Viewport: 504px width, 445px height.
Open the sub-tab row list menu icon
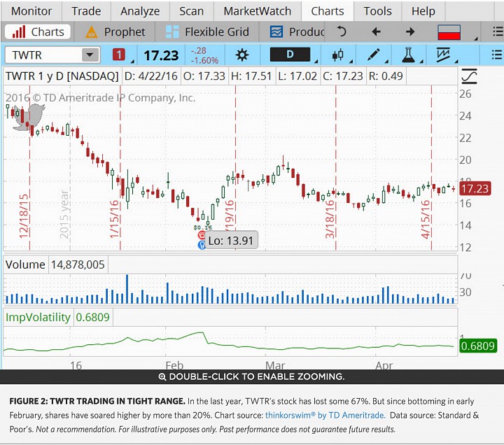pos(498,31)
